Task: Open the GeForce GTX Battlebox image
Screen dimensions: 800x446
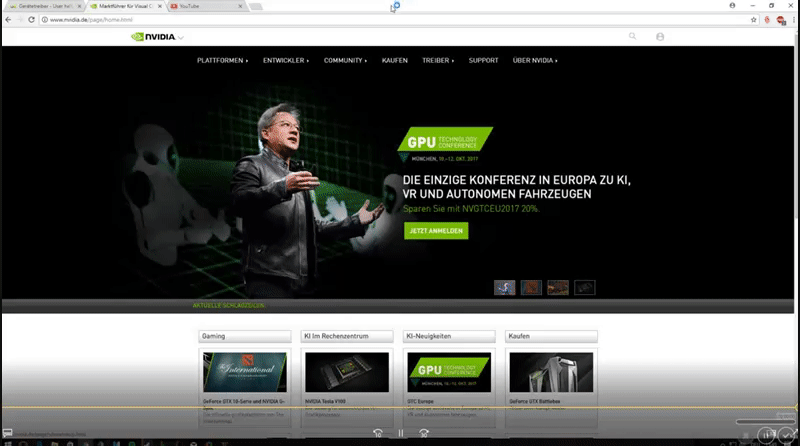Action: coord(551,372)
